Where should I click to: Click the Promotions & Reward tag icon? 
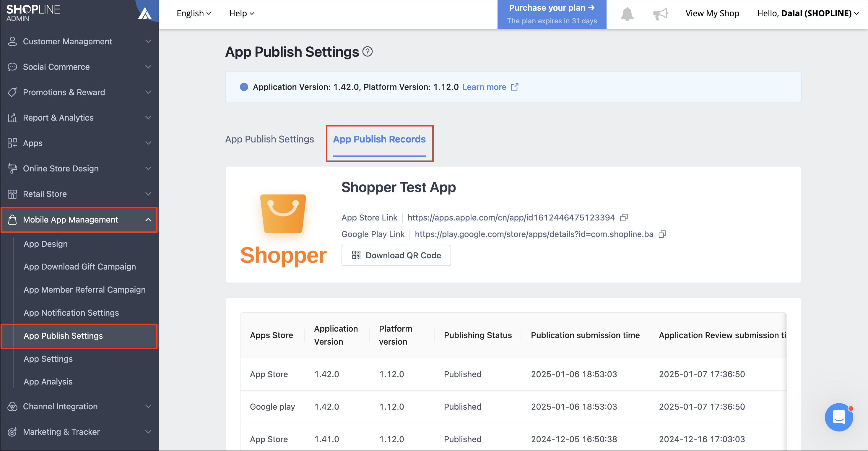pos(12,92)
